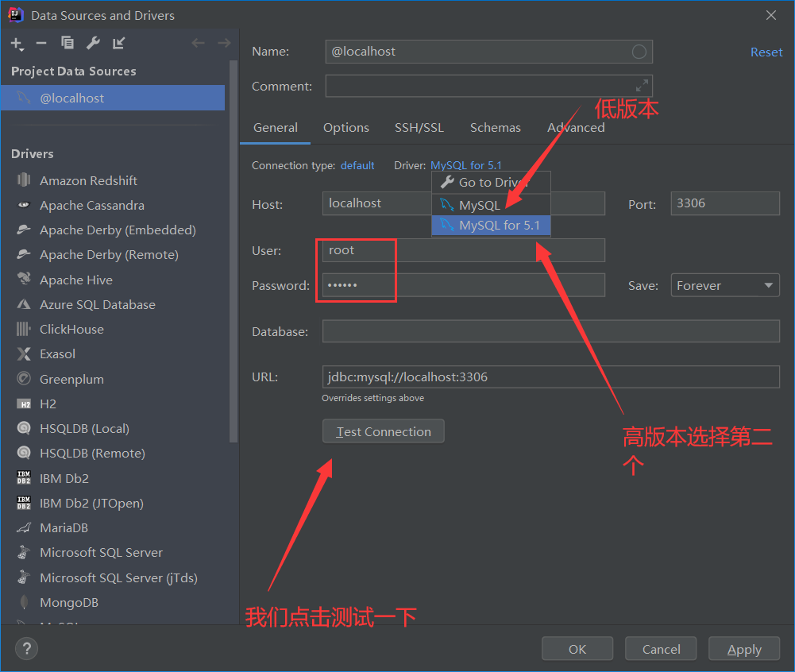This screenshot has height=672, width=795.
Task: Select the HSQLDB (Remote) driver icon
Action: (24, 453)
